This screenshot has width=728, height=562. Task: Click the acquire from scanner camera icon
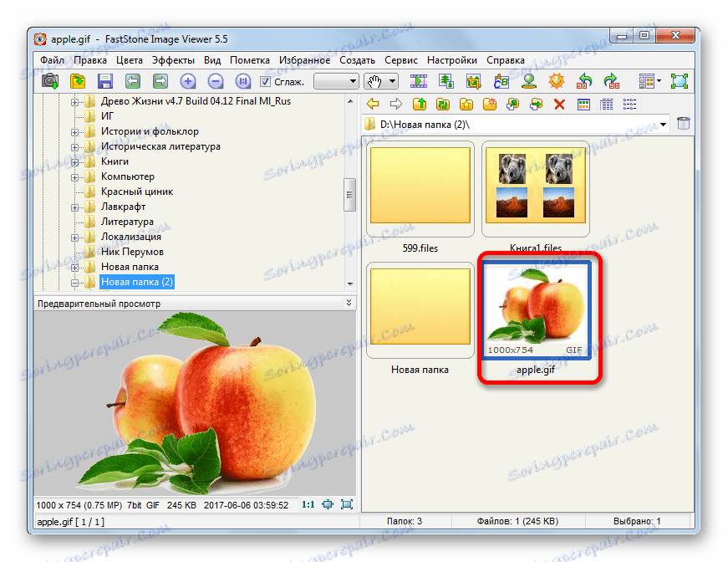coord(50,81)
